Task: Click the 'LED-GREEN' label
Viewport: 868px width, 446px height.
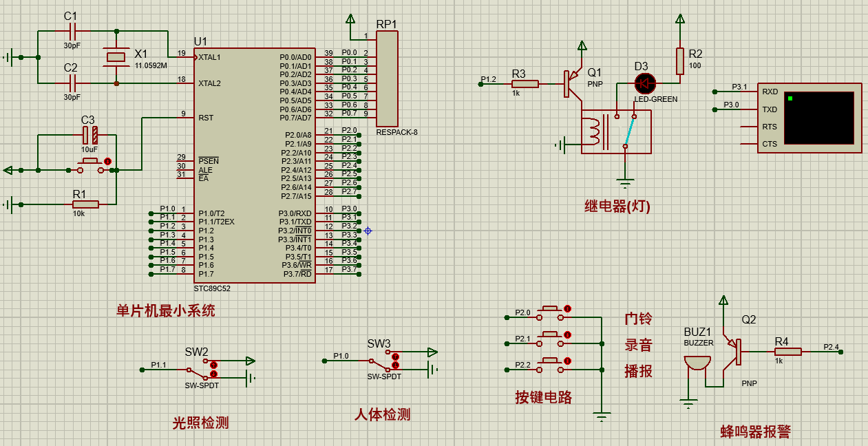Action: click(656, 99)
